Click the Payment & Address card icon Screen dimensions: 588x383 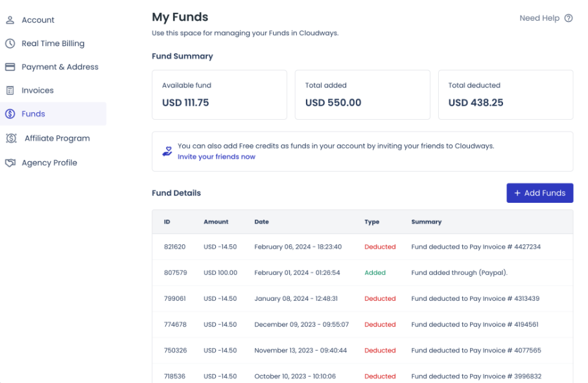click(10, 67)
